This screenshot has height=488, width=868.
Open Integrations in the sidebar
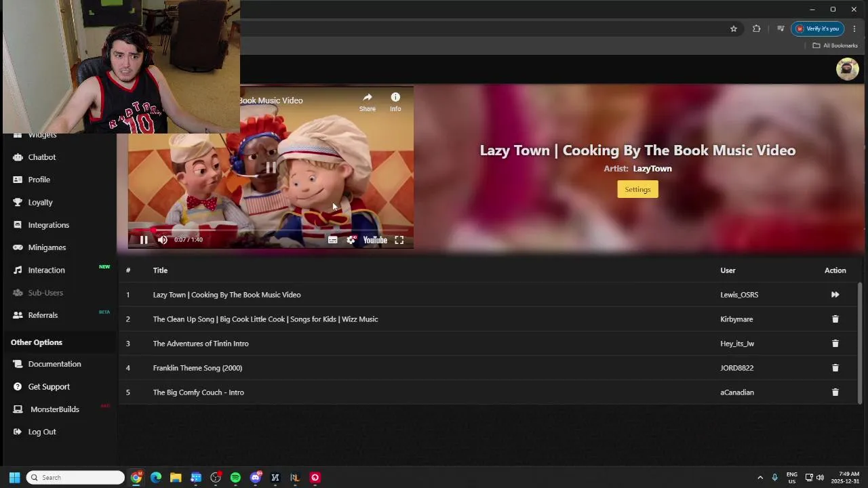(49, 225)
